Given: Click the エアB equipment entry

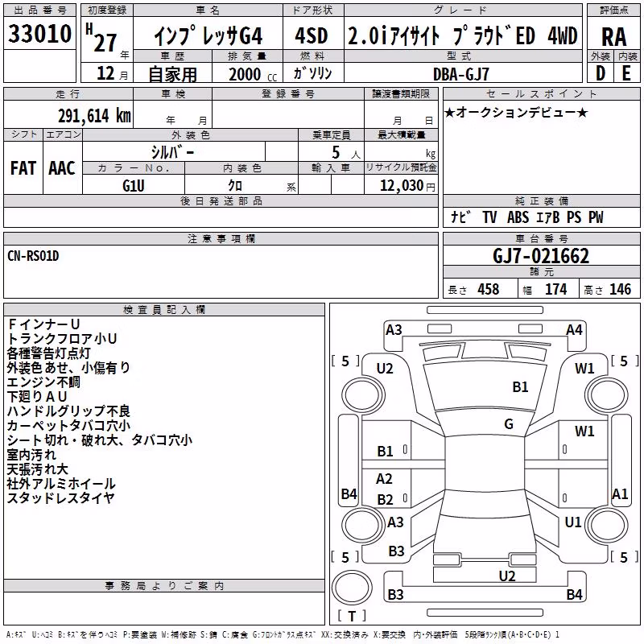Looking at the screenshot, I should point(548,217).
